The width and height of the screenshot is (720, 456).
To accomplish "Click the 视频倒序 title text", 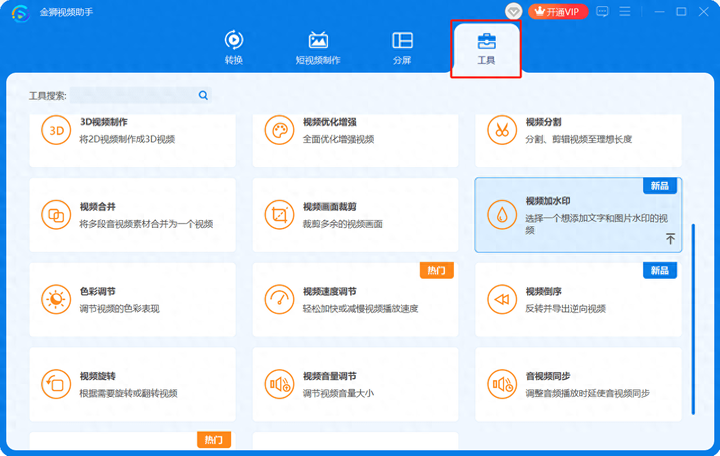I will 543,291.
